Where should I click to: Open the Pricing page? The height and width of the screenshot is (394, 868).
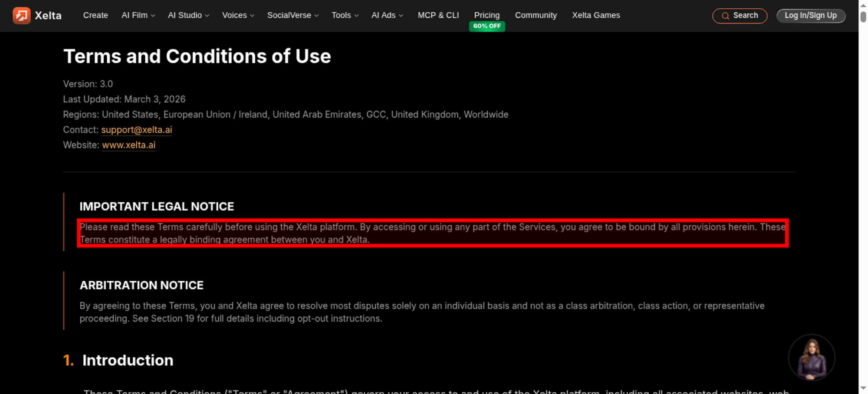487,15
